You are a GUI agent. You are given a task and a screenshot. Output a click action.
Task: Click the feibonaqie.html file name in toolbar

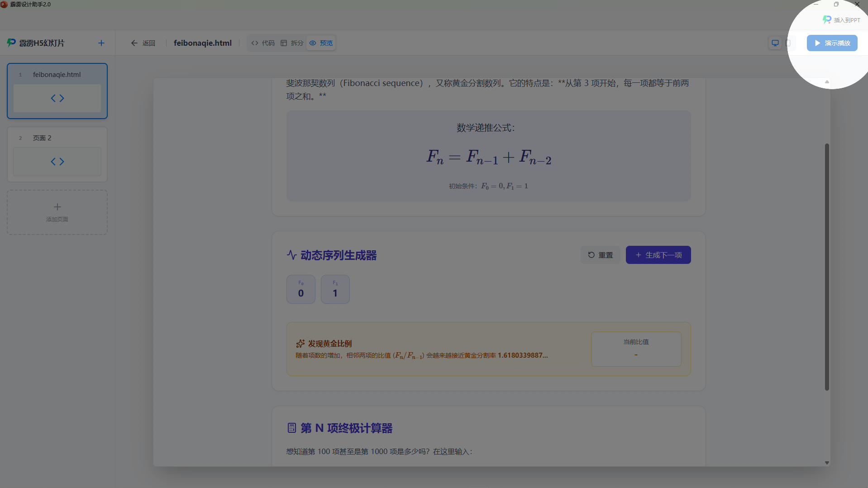(x=203, y=43)
